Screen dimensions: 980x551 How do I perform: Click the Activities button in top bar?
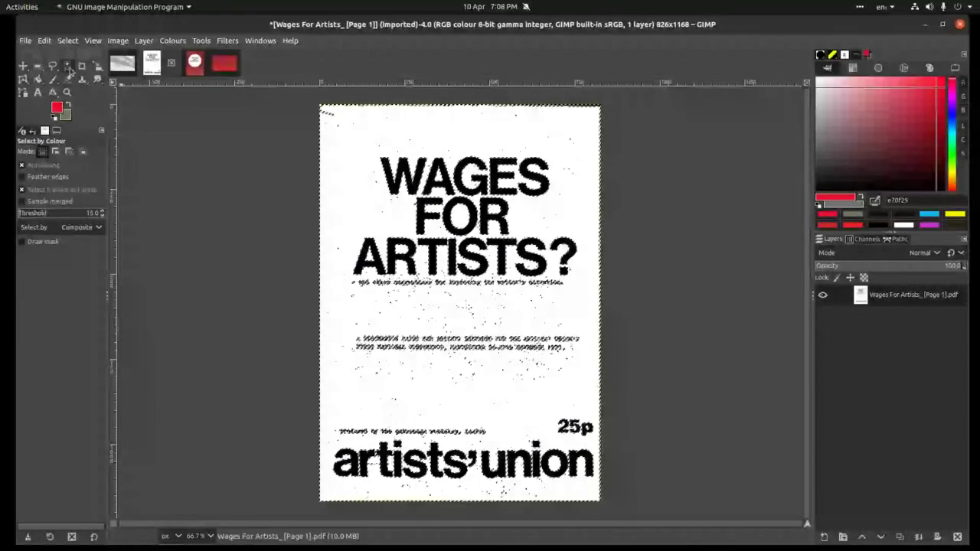(22, 7)
